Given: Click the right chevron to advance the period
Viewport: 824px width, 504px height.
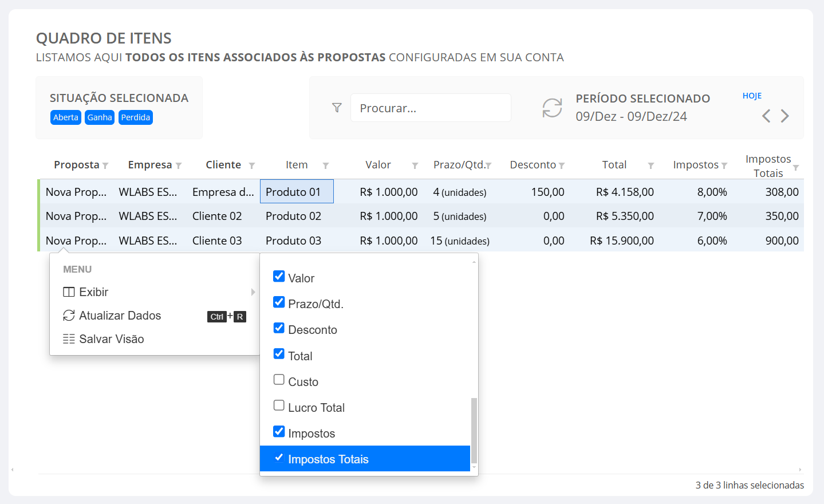Looking at the screenshot, I should [x=784, y=116].
